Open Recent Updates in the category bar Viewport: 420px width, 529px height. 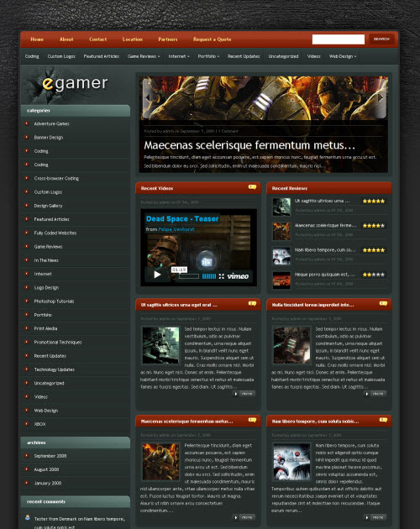[244, 56]
